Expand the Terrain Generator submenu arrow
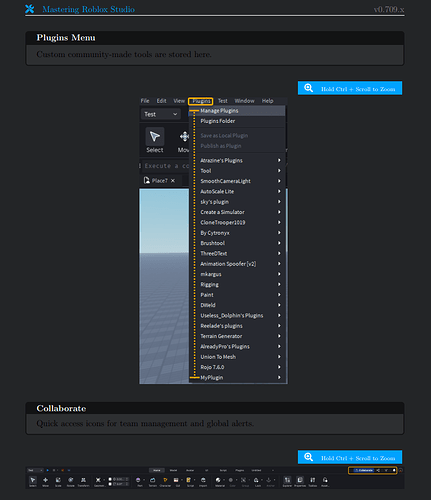The image size is (431, 500). [279, 336]
